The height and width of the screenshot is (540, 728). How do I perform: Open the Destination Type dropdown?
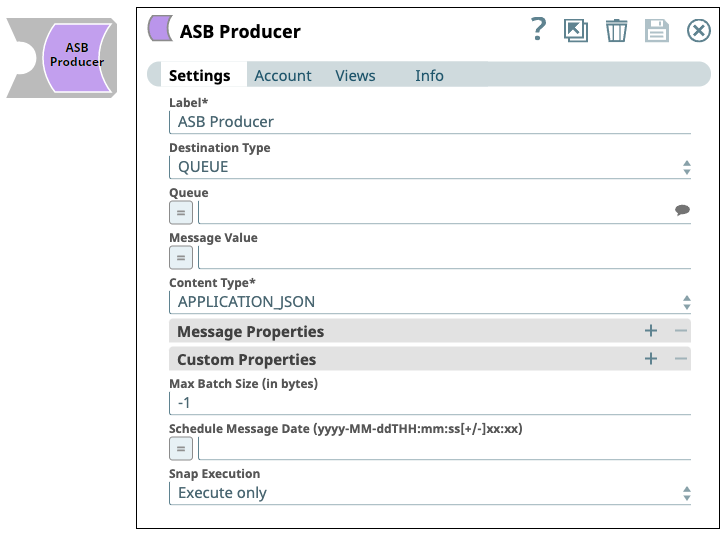[430, 167]
